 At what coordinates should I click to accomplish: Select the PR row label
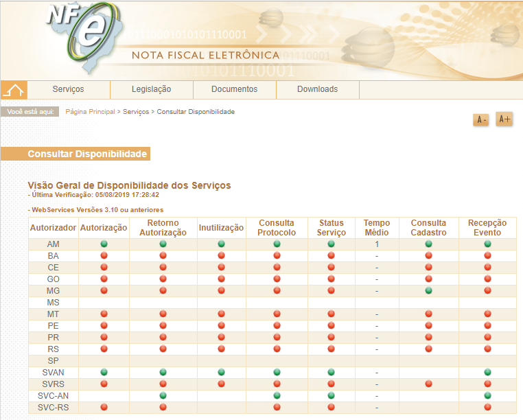54,338
